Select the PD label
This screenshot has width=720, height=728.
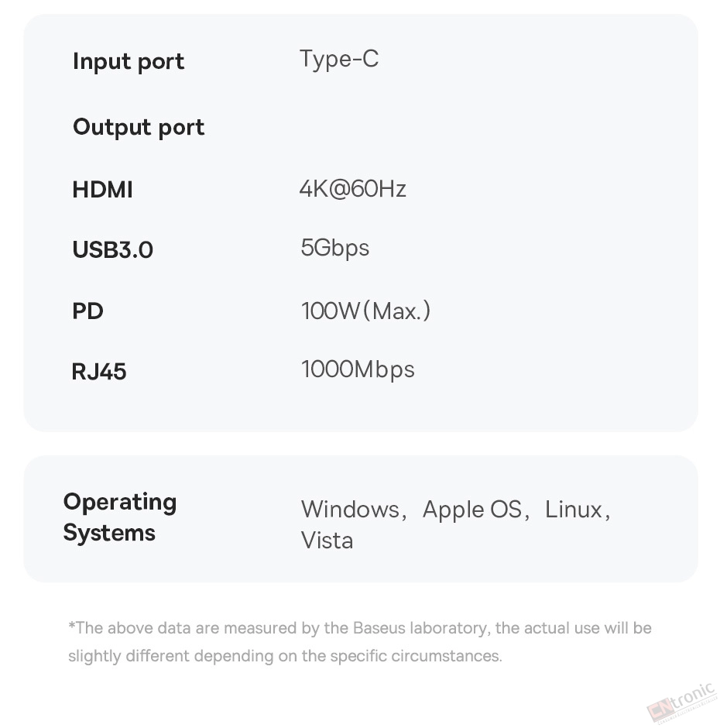coord(87,311)
